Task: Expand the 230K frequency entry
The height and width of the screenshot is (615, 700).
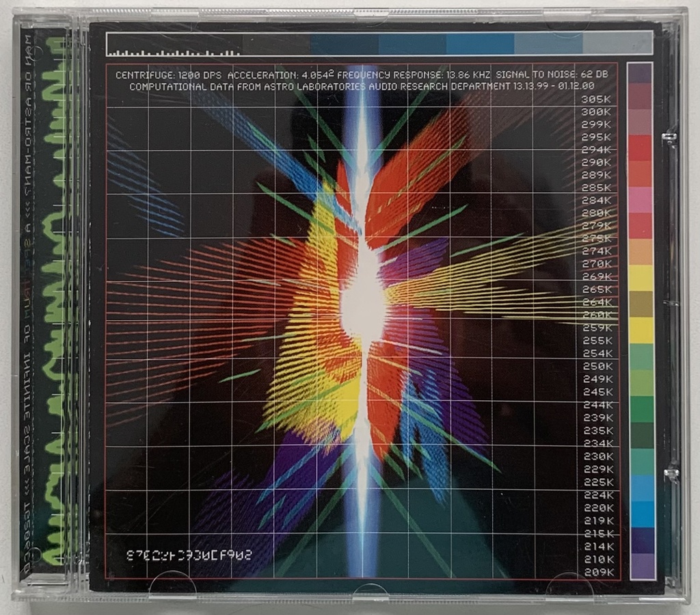Action: (593, 456)
